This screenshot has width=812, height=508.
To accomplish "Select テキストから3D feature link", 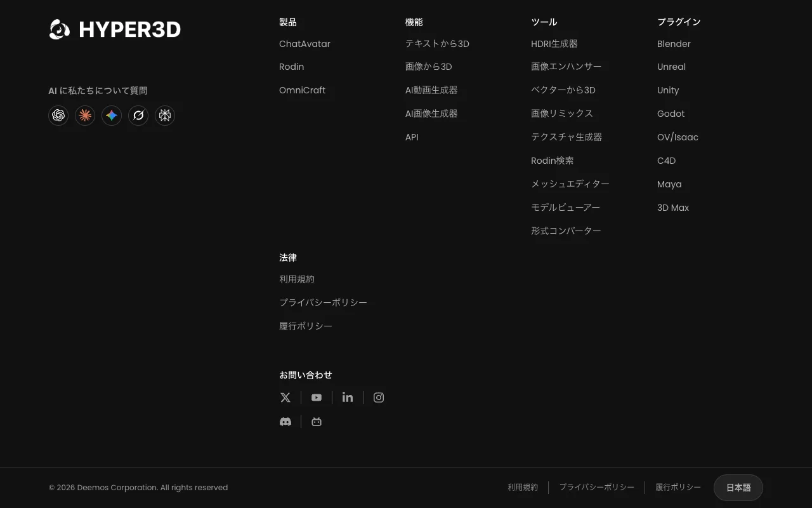I will pos(437,44).
